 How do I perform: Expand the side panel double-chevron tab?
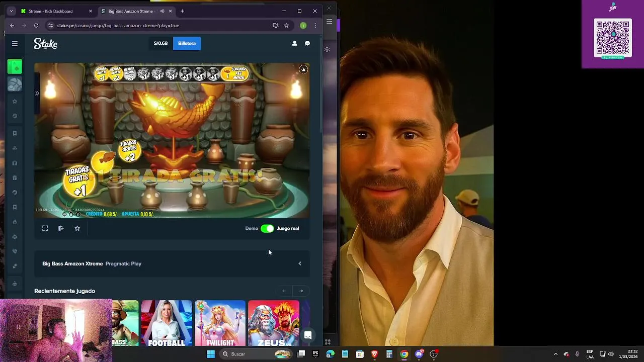point(37,93)
